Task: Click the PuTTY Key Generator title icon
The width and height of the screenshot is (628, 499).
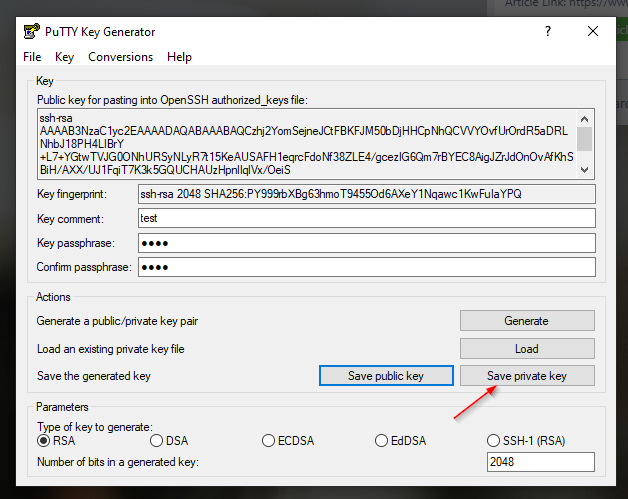Action: pos(32,31)
